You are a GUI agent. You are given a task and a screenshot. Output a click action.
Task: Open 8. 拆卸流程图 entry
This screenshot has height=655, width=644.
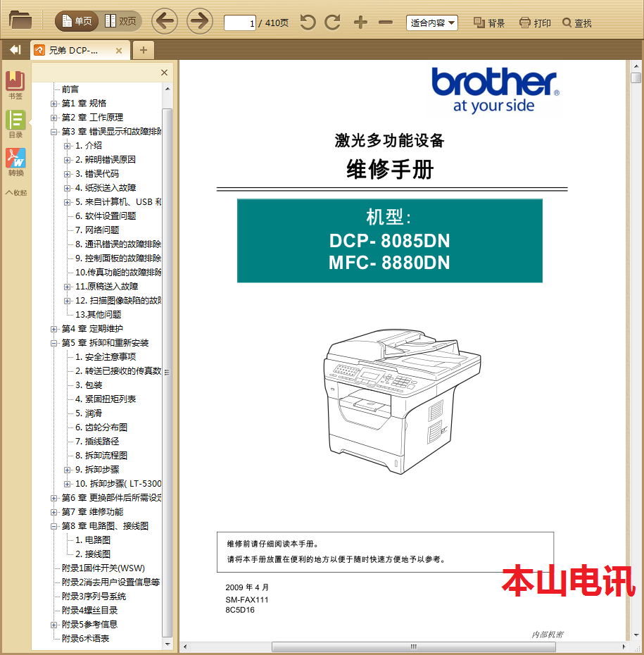[x=101, y=455]
